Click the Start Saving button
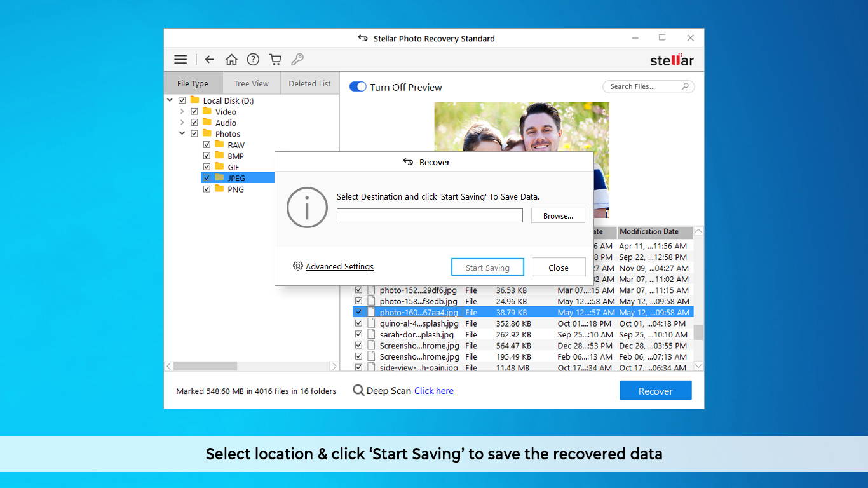The image size is (868, 488). pos(487,268)
